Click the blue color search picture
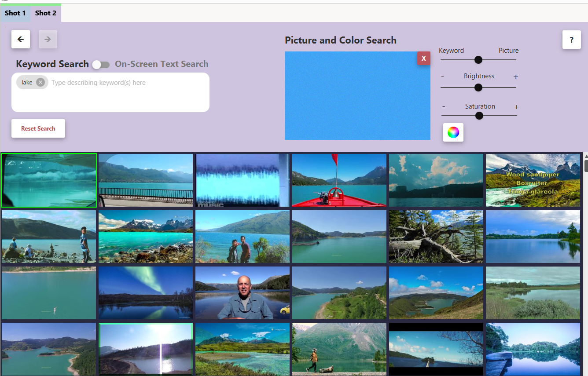Viewport: 588px width, 376px height. click(x=357, y=96)
